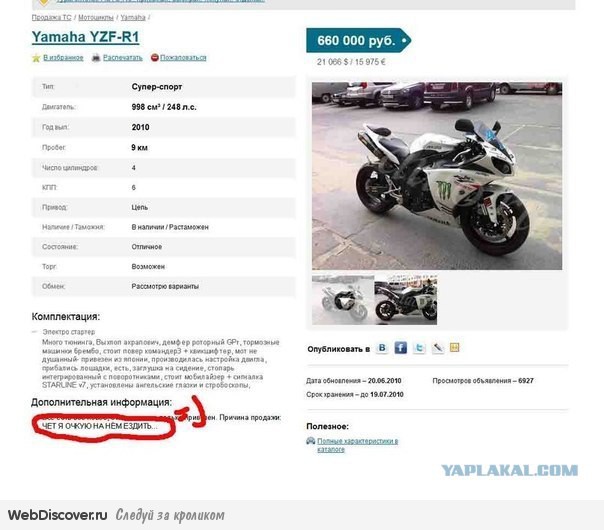Click the LiveJournal pencil share icon
The height and width of the screenshot is (530, 604).
tap(438, 348)
